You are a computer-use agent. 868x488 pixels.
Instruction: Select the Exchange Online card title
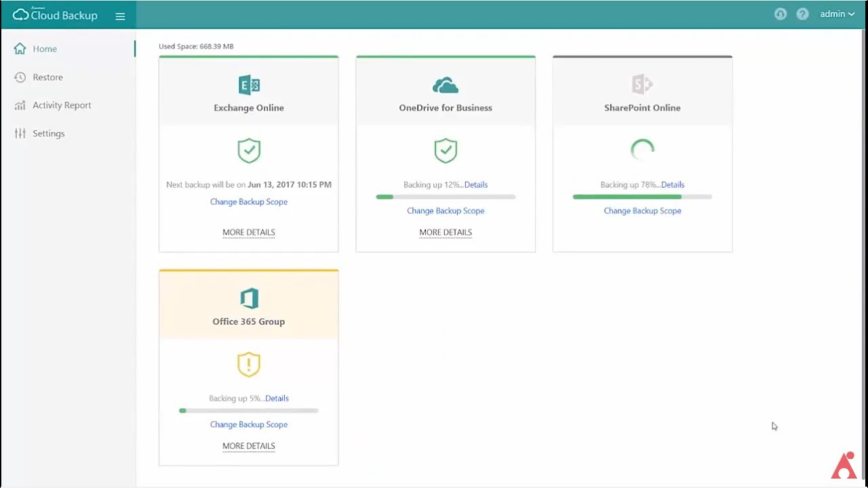(249, 108)
